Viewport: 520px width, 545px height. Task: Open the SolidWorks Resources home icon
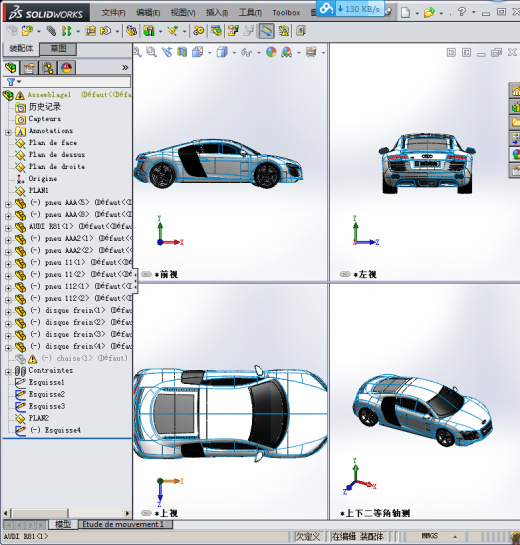pyautogui.click(x=515, y=91)
